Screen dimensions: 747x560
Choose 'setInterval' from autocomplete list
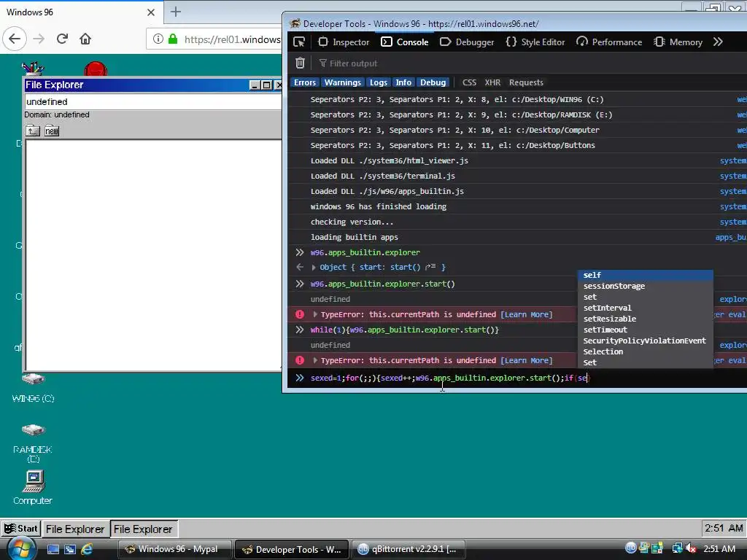click(645, 308)
